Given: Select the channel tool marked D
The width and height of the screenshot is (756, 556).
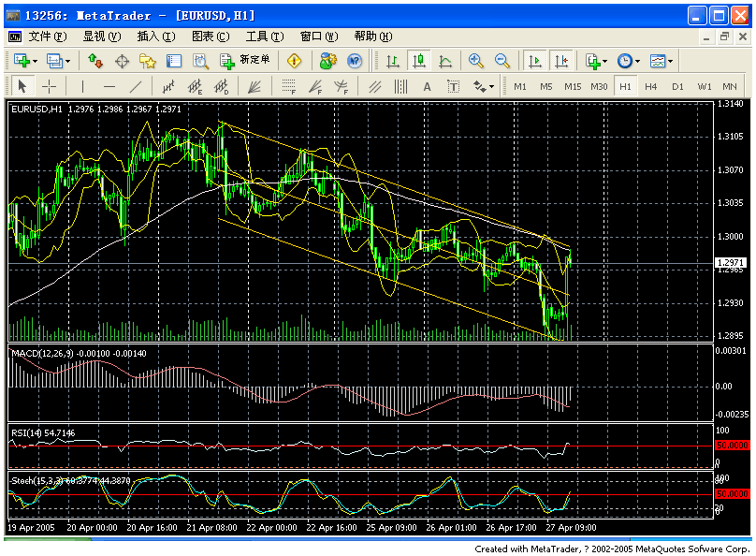Looking at the screenshot, I should point(222,87).
